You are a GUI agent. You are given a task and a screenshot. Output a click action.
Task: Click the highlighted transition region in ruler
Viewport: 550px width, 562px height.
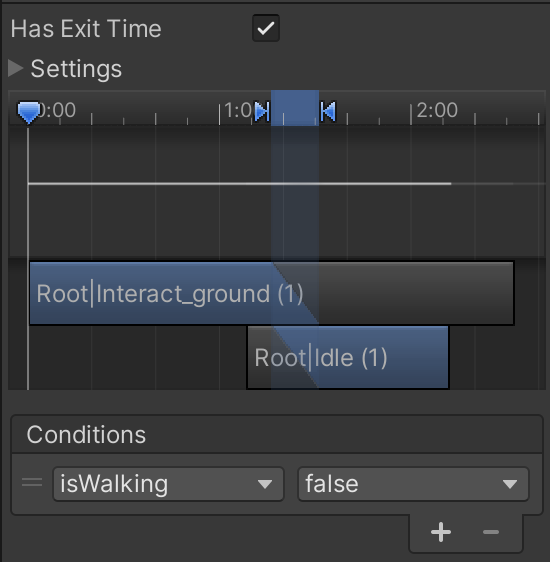pyautogui.click(x=295, y=108)
